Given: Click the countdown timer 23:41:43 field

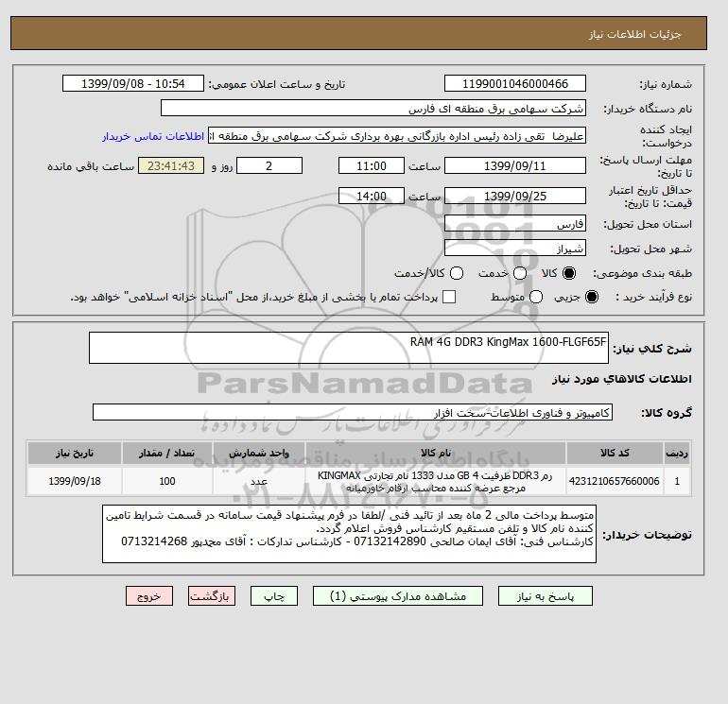Looking at the screenshot, I should point(171,165).
